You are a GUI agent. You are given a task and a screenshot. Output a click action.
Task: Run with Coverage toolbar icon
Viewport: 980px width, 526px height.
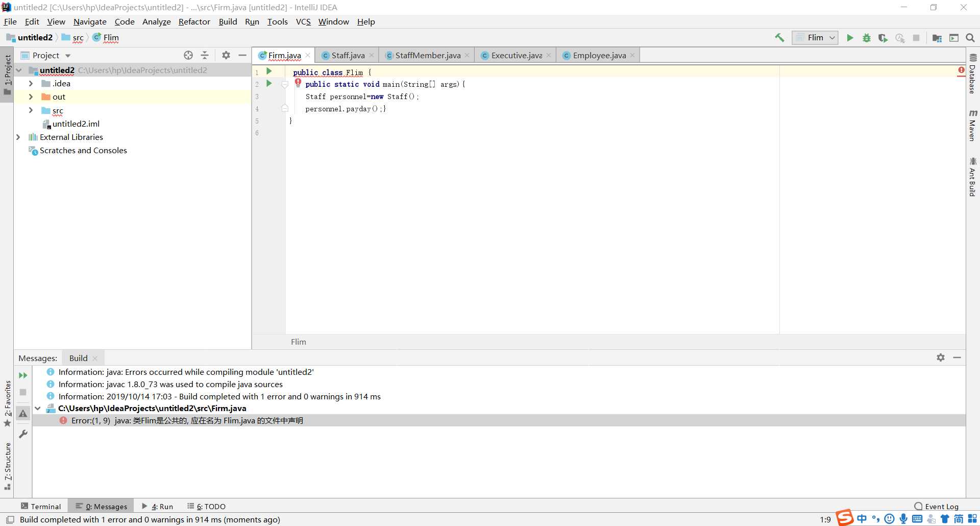[x=883, y=38]
